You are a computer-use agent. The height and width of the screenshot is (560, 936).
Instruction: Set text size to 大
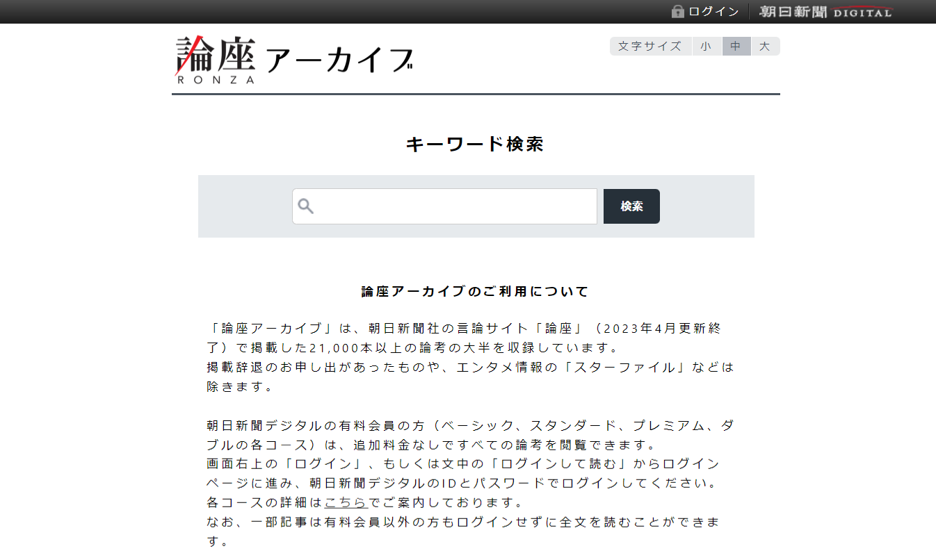pyautogui.click(x=765, y=47)
